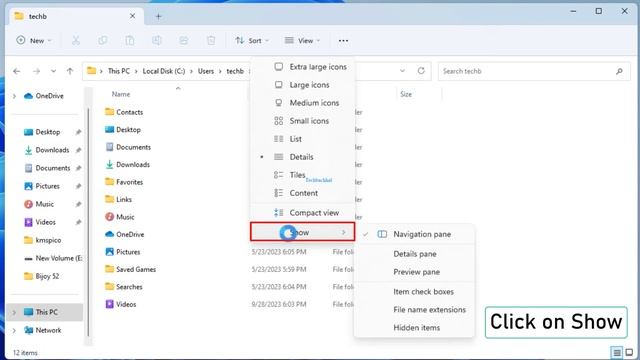Viewport: 640px width, 360px height.
Task: Close the techb tab
Action: 132,16
